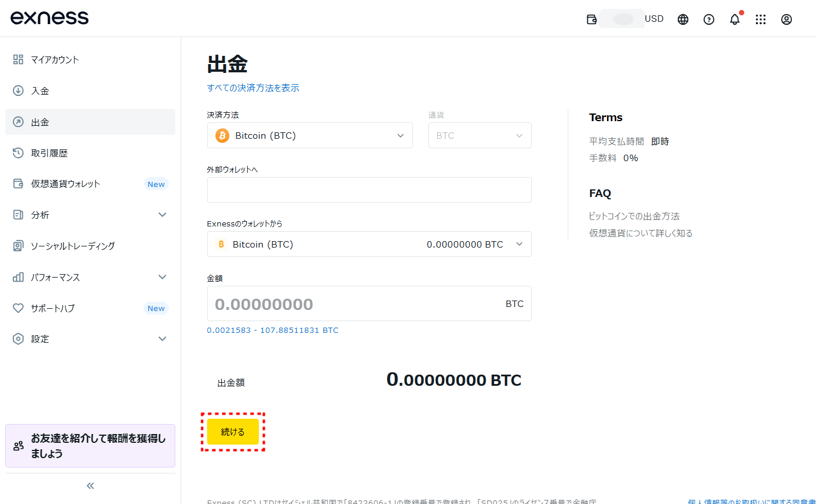Click the Exness logo
This screenshot has width=816, height=504.
click(49, 18)
